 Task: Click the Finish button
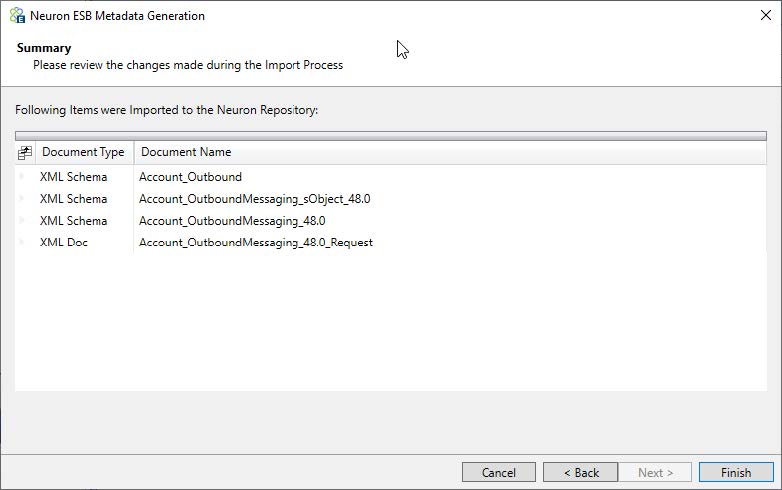pyautogui.click(x=736, y=472)
